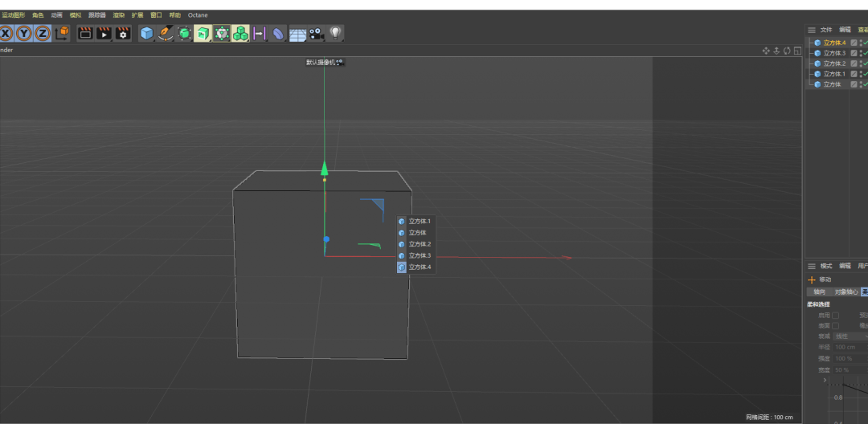868x424 pixels.
Task: Select 立方体.1 in the Object Manager
Action: coord(835,74)
